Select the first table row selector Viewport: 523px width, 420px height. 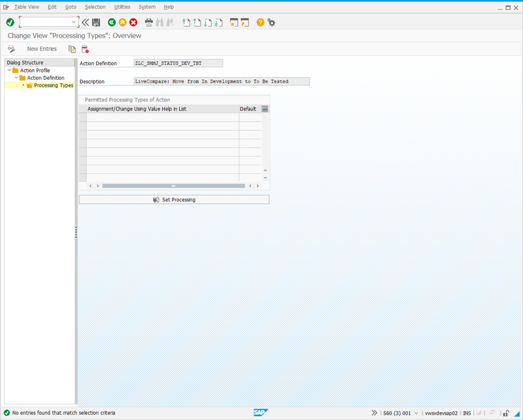click(83, 117)
